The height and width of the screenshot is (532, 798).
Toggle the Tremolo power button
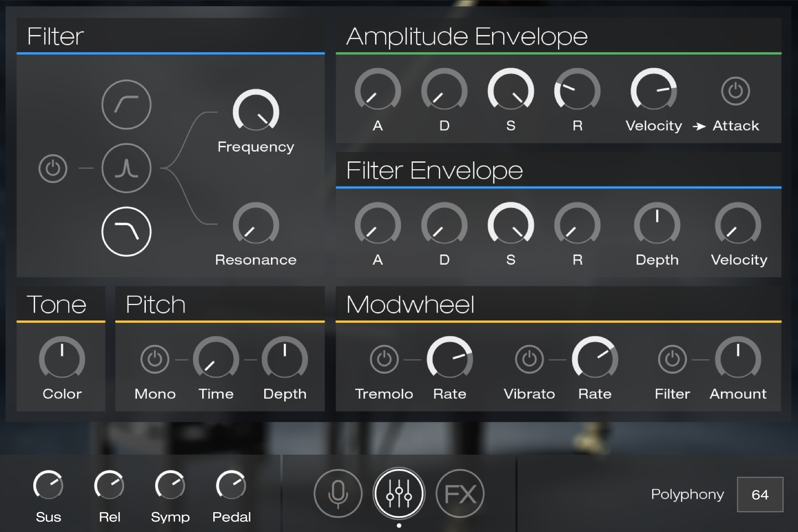click(x=384, y=360)
